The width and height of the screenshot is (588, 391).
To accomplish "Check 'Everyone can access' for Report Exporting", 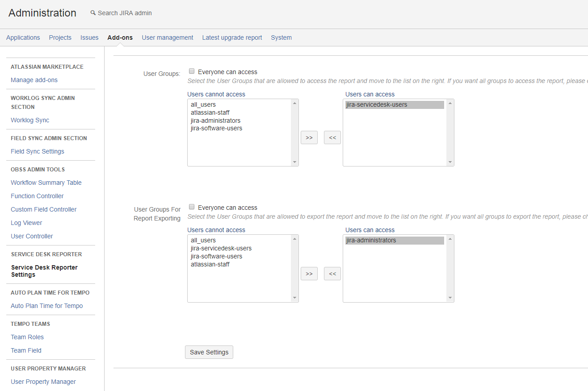I will [192, 207].
